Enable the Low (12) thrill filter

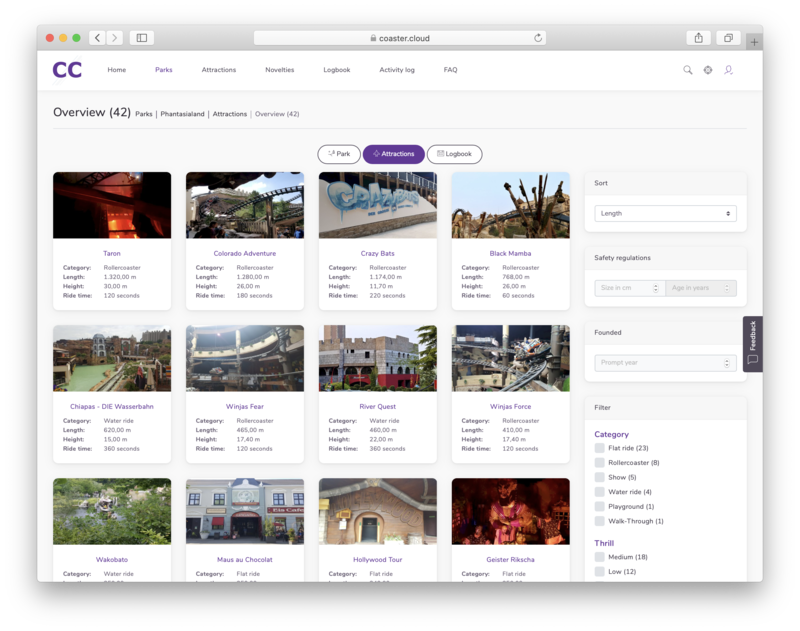click(x=599, y=572)
